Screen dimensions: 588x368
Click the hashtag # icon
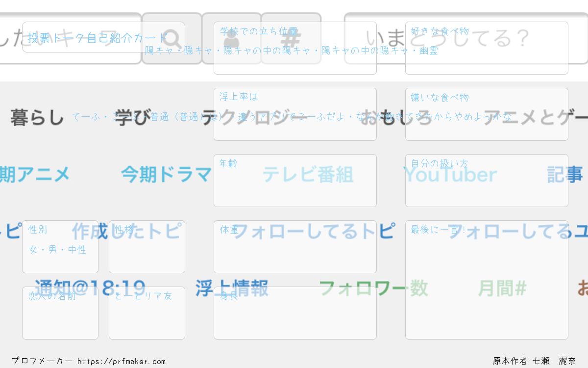point(291,38)
